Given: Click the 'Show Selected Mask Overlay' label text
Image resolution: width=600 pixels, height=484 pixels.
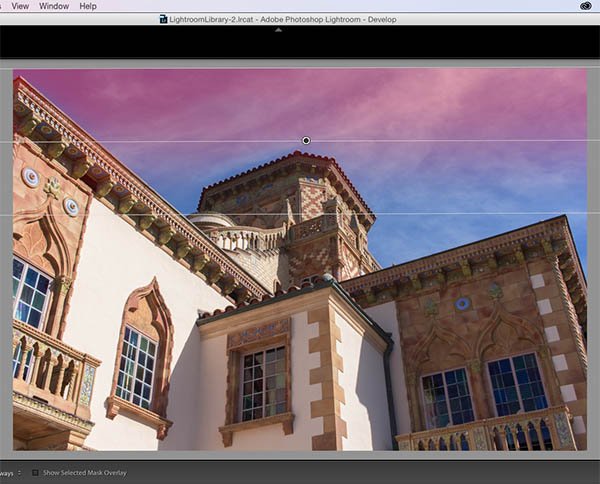Looking at the screenshot, I should click(x=85, y=472).
